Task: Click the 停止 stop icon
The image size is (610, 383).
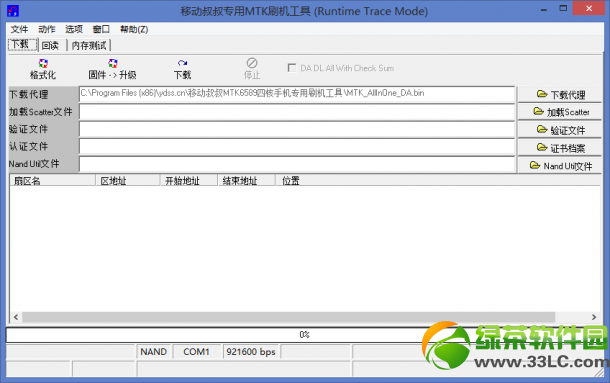Action: [252, 69]
